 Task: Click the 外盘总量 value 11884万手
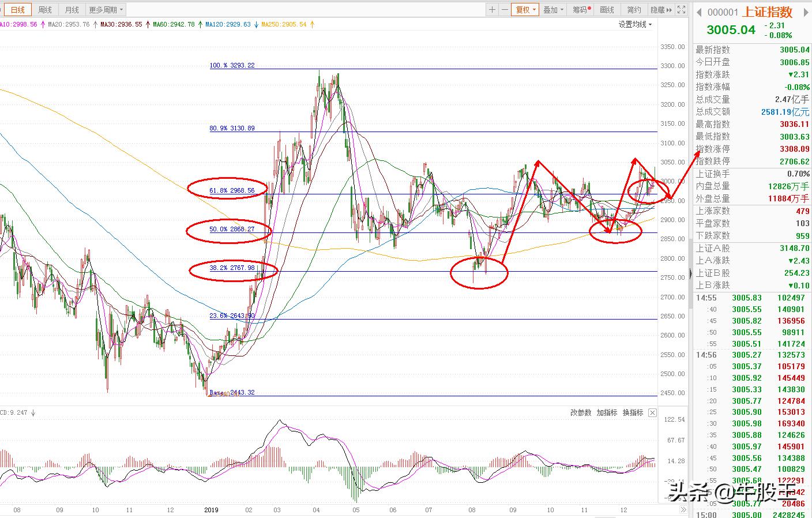789,198
